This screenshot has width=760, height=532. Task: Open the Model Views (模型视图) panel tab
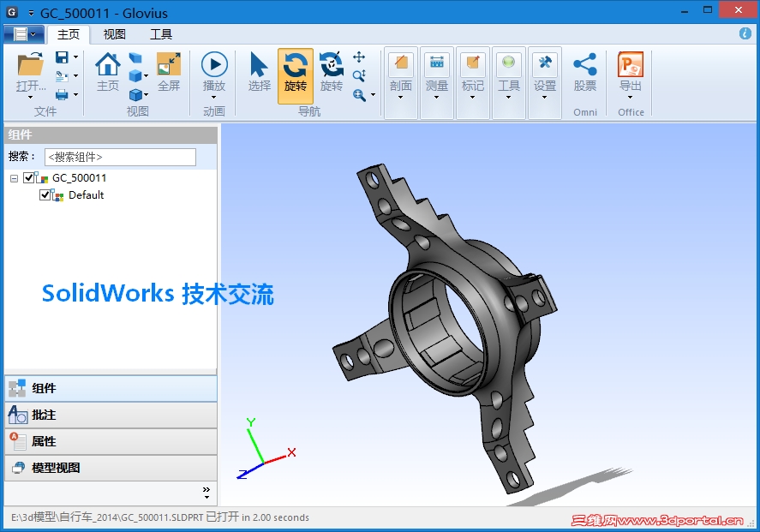click(x=111, y=468)
